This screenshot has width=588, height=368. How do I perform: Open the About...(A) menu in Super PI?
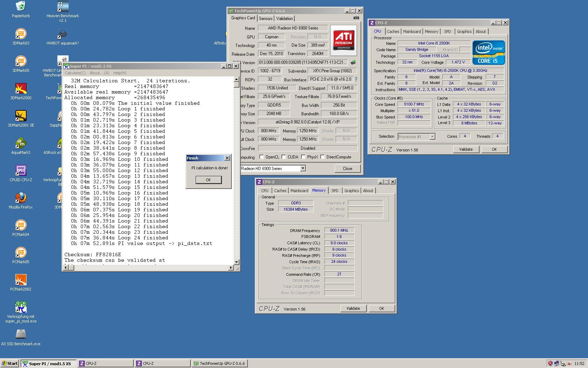point(99,73)
